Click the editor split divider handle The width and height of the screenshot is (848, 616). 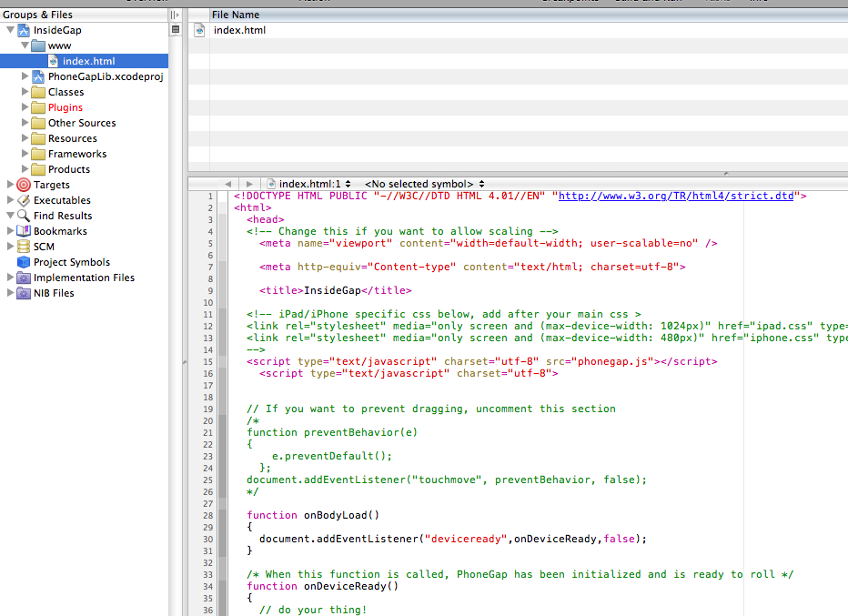726,174
